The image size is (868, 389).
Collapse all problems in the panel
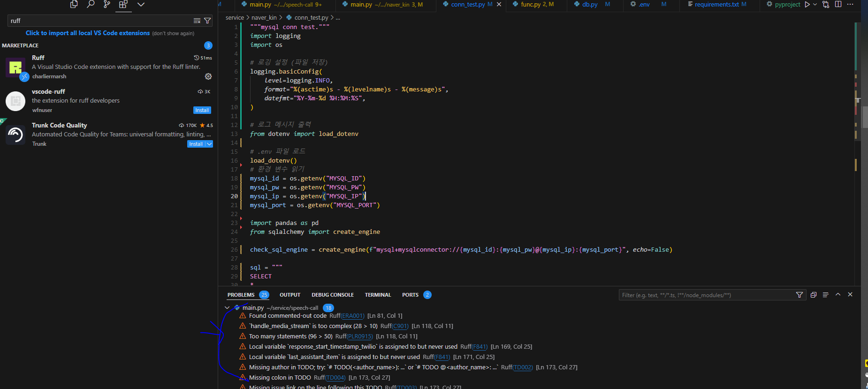814,295
